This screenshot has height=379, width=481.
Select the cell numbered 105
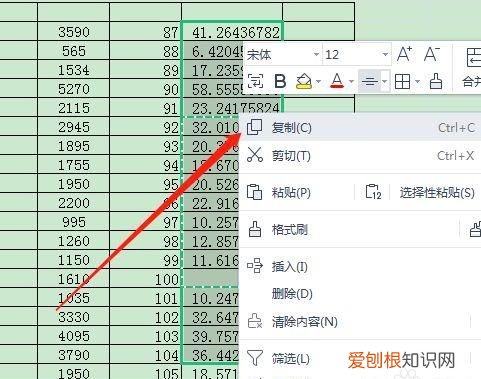click(145, 372)
